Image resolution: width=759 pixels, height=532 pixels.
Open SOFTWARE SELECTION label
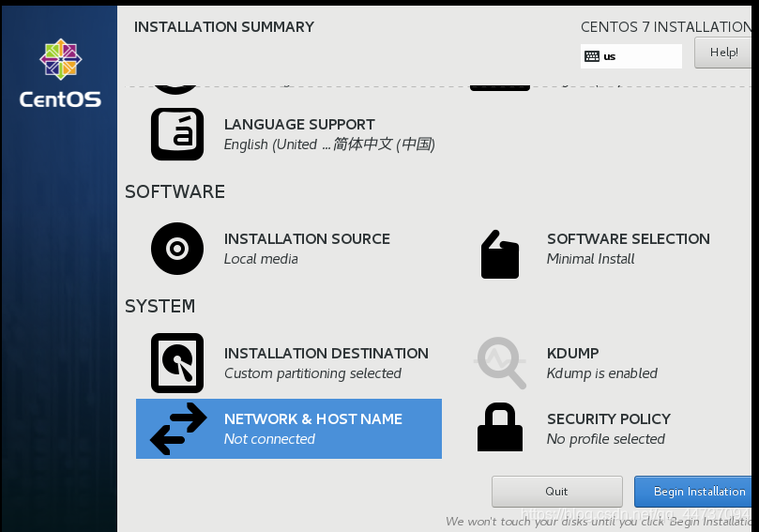(629, 238)
